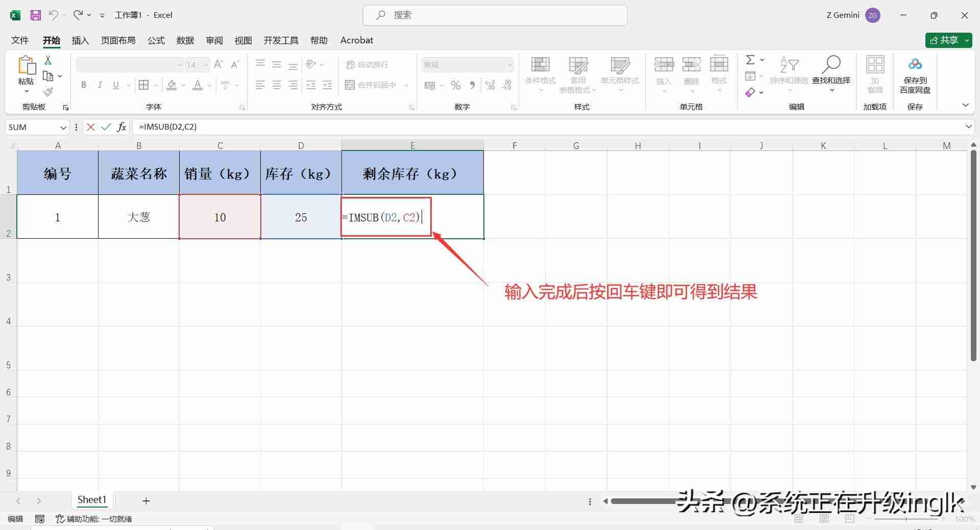This screenshot has height=530, width=980.
Task: Click the Decrease font size icon
Action: 235,64
